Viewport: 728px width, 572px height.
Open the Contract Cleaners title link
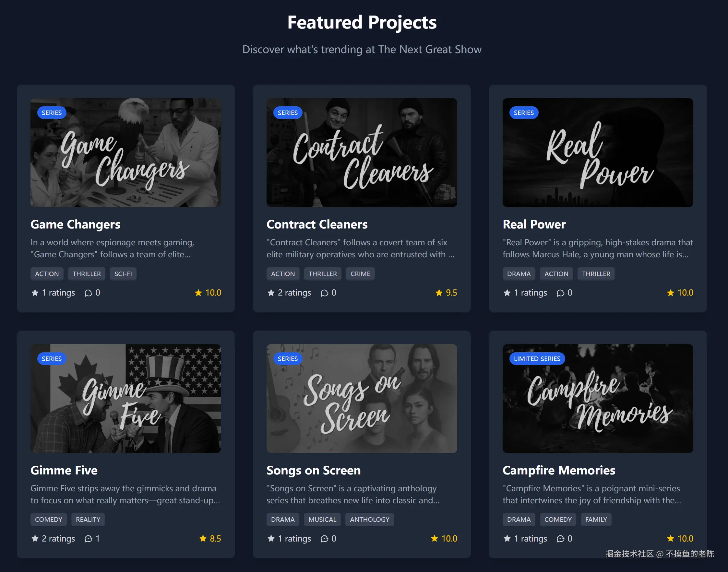click(x=317, y=224)
